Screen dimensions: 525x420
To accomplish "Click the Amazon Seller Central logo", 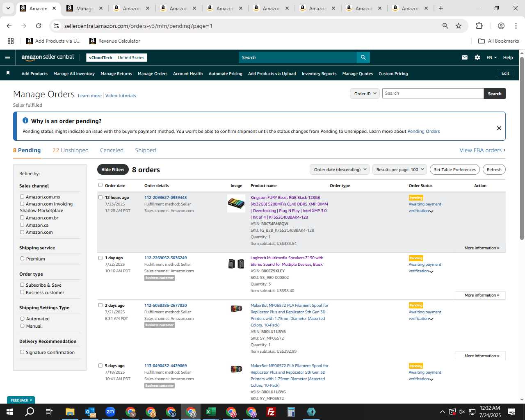I will pos(48,57).
